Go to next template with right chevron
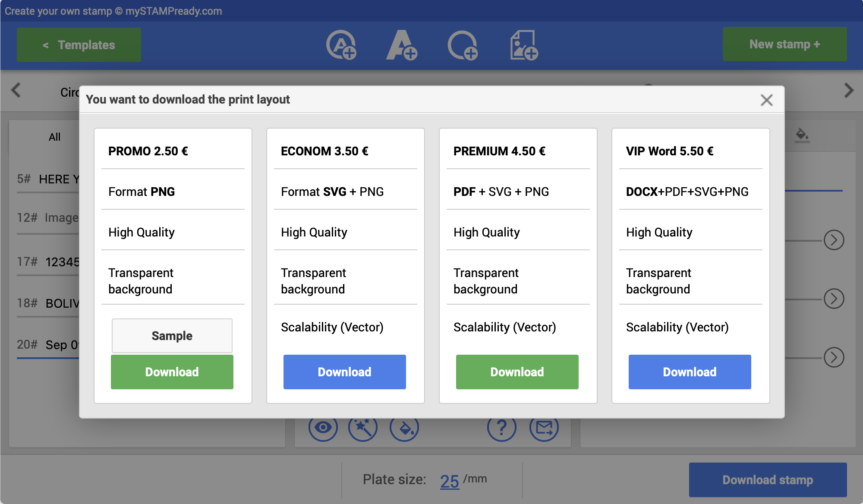 (x=848, y=91)
